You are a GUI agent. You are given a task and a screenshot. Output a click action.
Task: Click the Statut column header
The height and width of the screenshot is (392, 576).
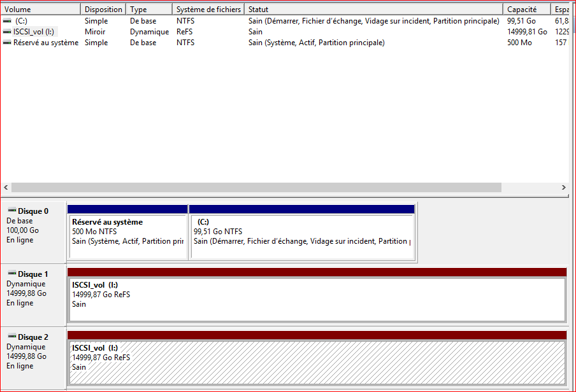(x=374, y=10)
